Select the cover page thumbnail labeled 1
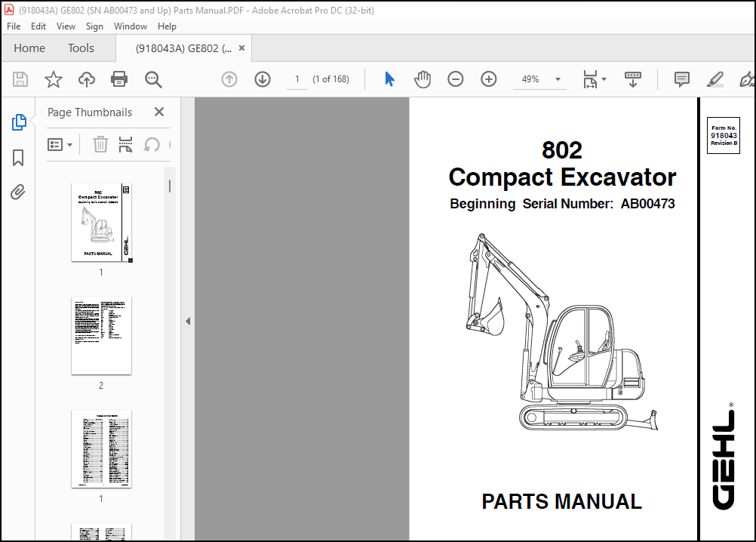The height and width of the screenshot is (542, 756). tap(101, 222)
